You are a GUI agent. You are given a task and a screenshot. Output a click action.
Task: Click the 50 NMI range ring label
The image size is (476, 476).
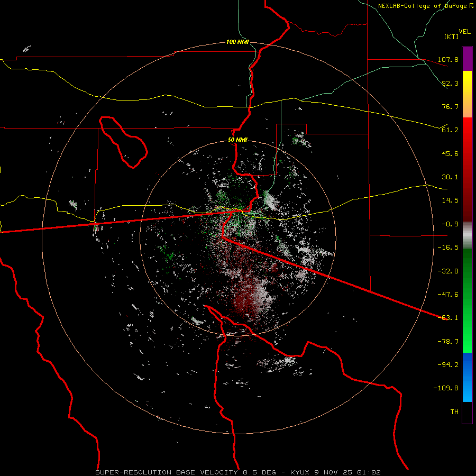coord(237,140)
